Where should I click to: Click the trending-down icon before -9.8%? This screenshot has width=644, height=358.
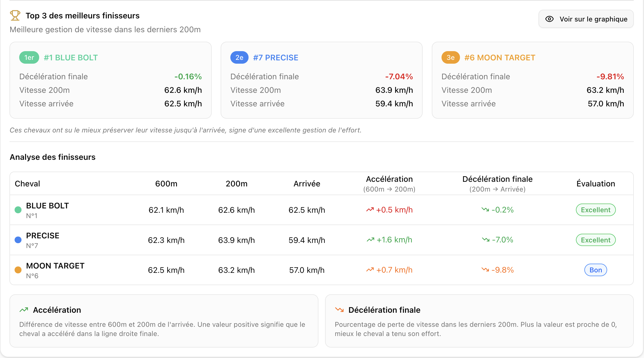pos(485,270)
